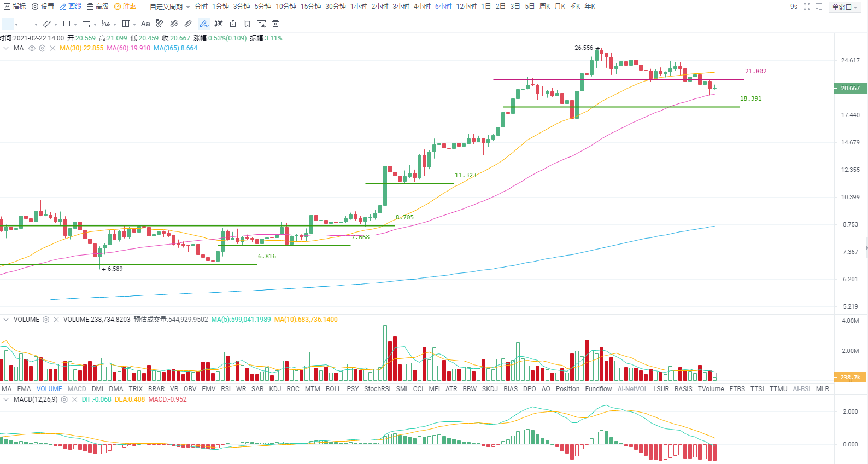This screenshot has height=464, width=868.
Task: Remove the MACD indicator with X
Action: [74, 399]
